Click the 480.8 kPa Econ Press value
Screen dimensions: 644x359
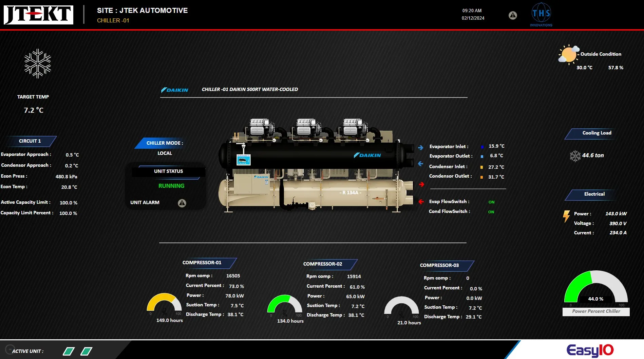66,177
